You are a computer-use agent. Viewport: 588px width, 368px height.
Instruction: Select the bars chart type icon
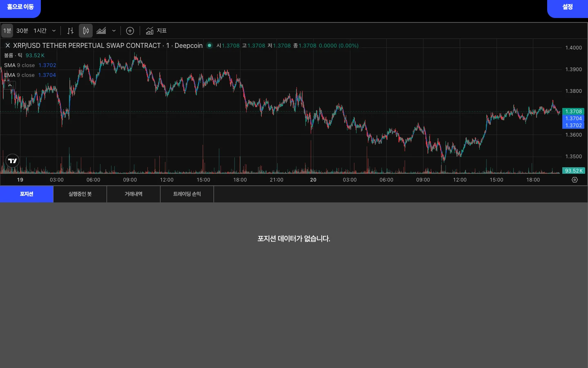point(70,31)
